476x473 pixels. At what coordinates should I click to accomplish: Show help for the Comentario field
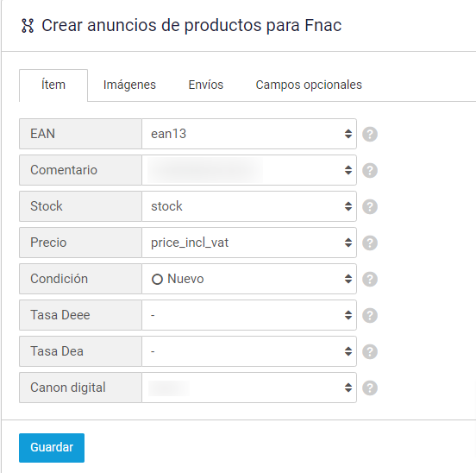pyautogui.click(x=370, y=170)
